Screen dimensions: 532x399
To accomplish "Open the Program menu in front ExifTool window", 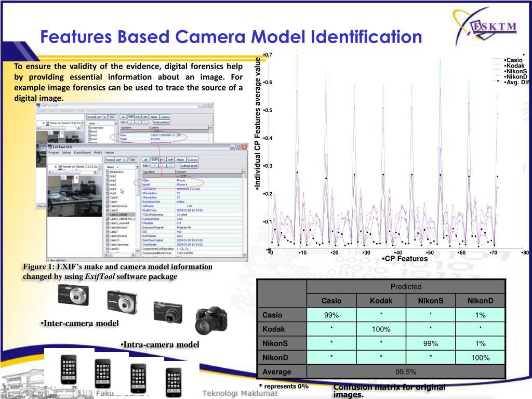I will tap(54, 153).
